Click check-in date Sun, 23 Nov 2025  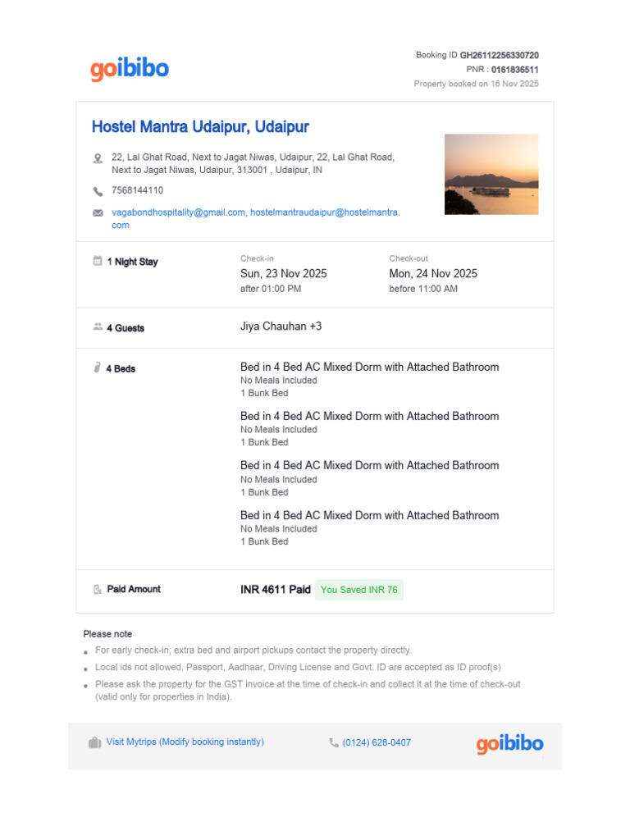(x=283, y=274)
